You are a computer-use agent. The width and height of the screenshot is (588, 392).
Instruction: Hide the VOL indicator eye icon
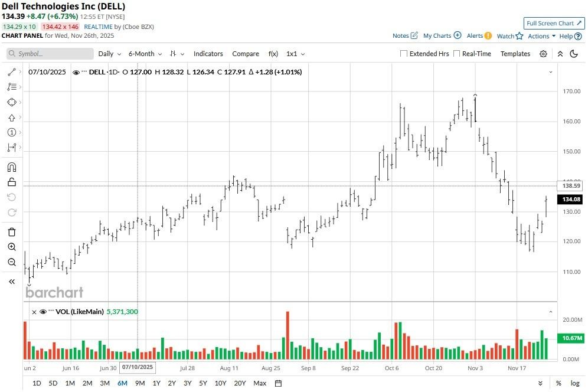point(43,312)
